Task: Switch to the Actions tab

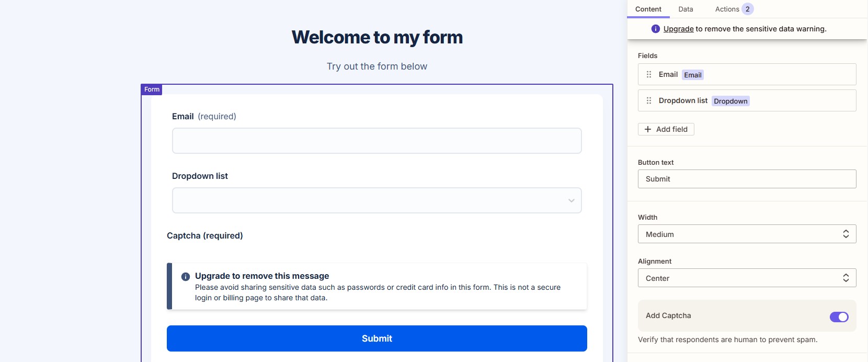Action: [x=727, y=9]
